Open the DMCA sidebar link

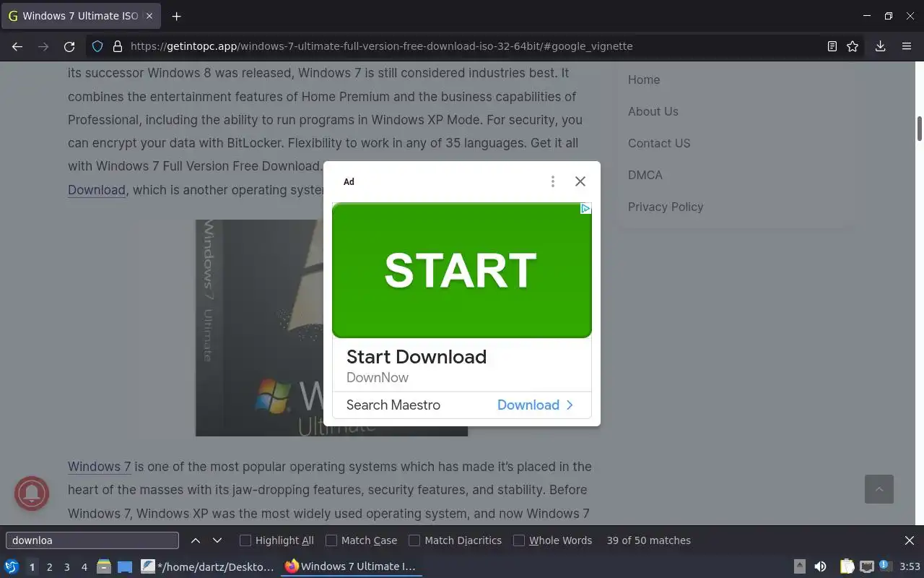click(645, 175)
